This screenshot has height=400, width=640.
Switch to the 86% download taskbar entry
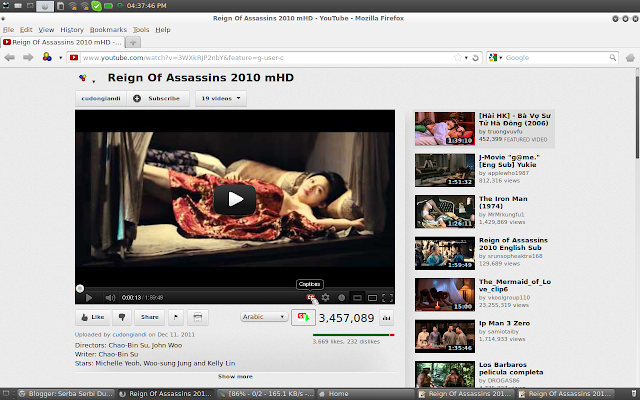266,394
